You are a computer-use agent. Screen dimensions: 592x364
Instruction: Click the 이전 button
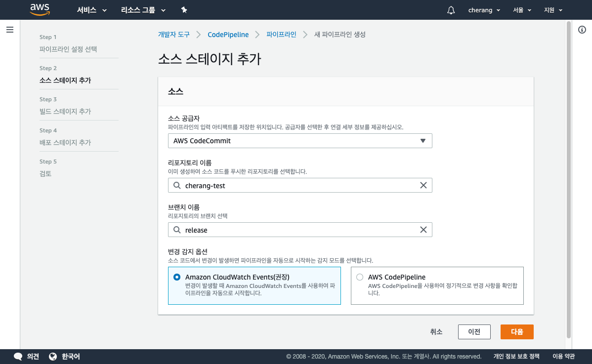474,332
